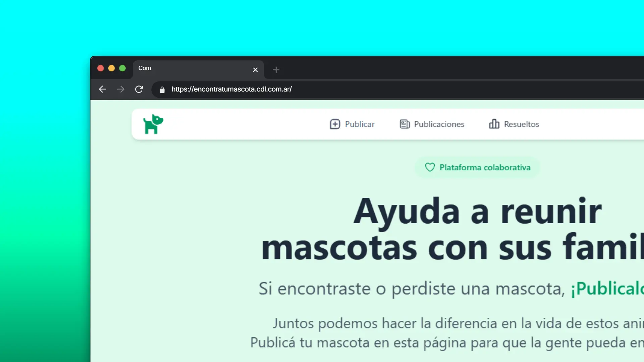Click the newspaper icon beside Publicaciones
This screenshot has height=362, width=644.
pyautogui.click(x=405, y=124)
